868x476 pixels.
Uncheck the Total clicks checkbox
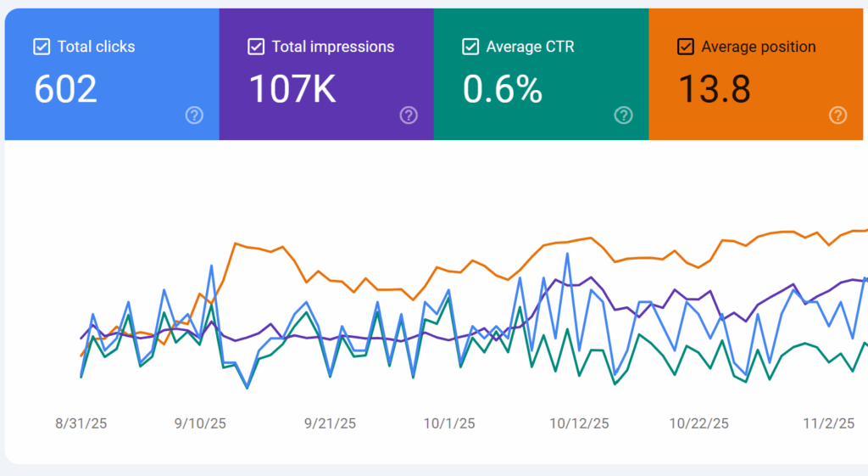pyautogui.click(x=42, y=47)
